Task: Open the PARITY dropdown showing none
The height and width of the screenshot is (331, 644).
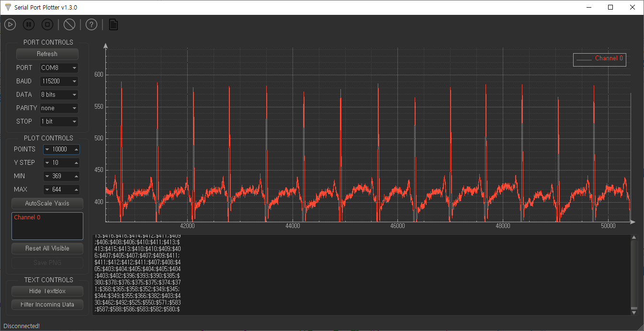Action: pos(59,108)
